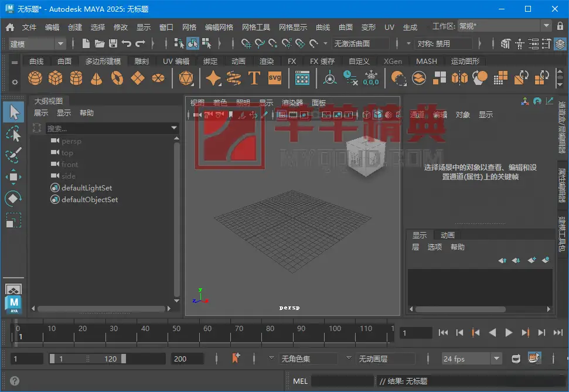Click the Save Scene disk icon
Viewport: 569px width, 392px height.
(113, 43)
